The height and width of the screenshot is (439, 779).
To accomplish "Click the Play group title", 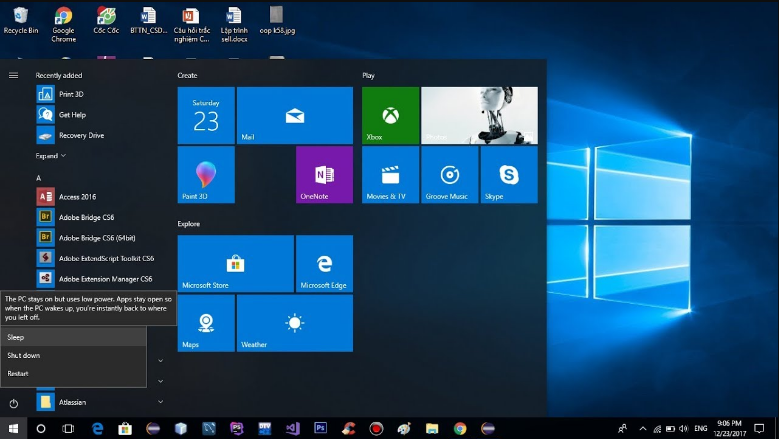I will tap(368, 75).
